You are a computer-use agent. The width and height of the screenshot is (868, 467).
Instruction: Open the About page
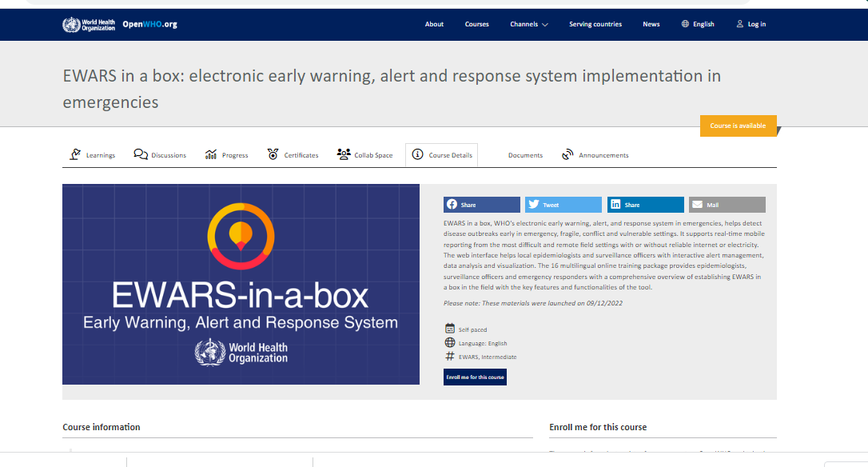click(x=434, y=24)
